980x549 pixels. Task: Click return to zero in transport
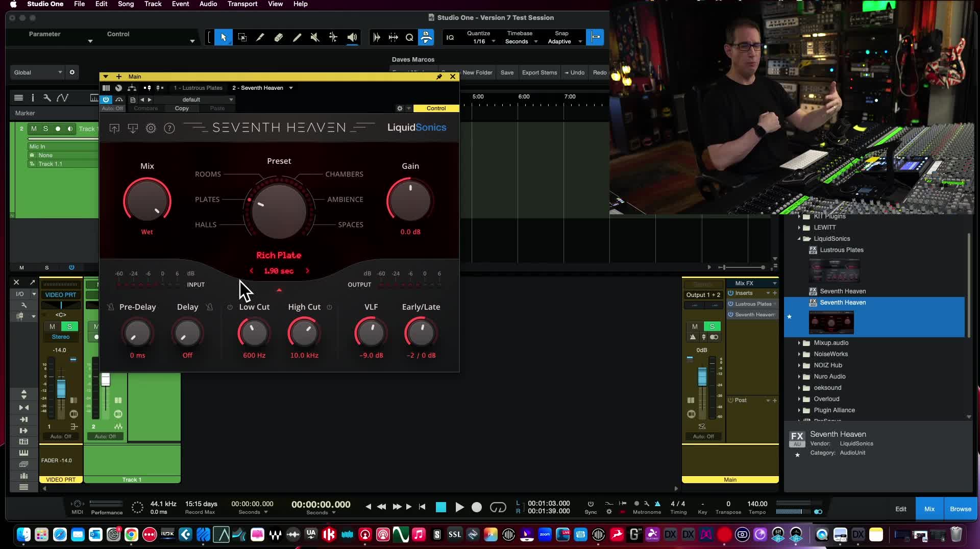coord(422,507)
